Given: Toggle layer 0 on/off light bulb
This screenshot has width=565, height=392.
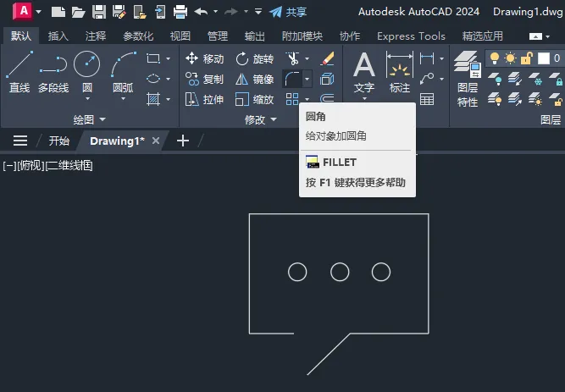Looking at the screenshot, I should 495,58.
